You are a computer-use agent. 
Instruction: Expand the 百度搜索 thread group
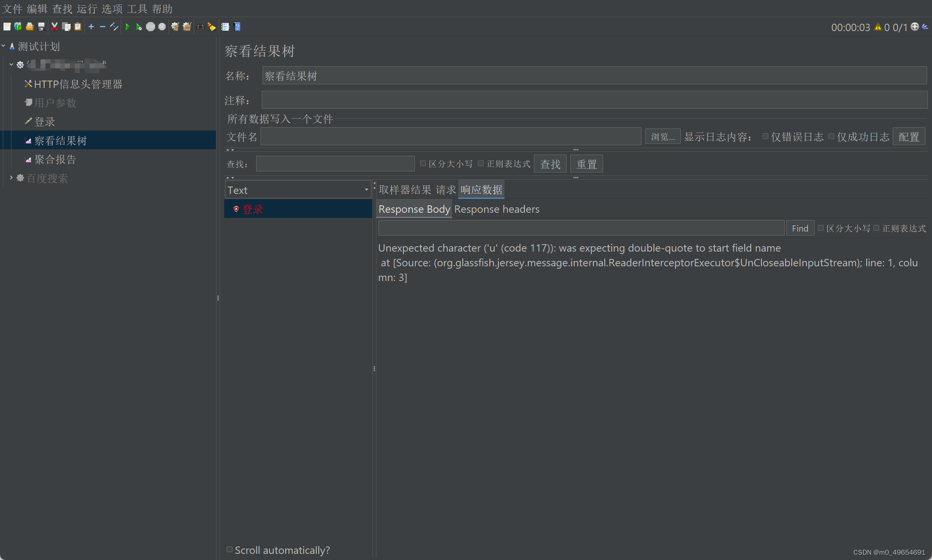[x=11, y=178]
